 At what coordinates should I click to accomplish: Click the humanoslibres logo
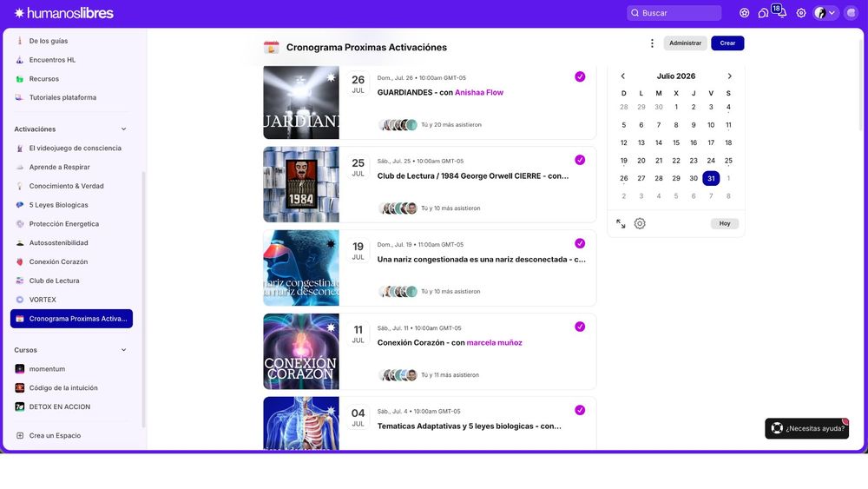coord(63,13)
